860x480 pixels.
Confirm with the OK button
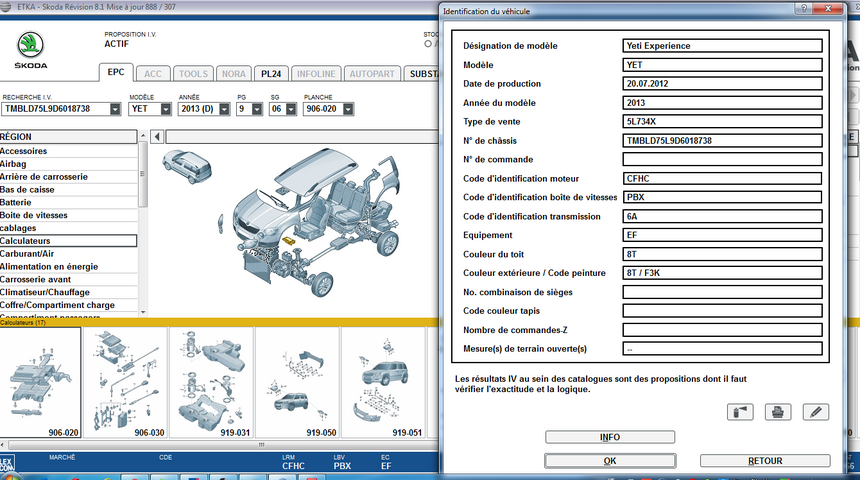coord(610,461)
